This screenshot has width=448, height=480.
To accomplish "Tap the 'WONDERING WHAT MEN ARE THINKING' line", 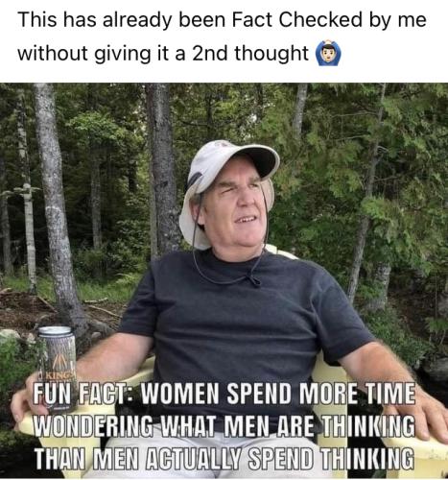I will coord(224,426).
